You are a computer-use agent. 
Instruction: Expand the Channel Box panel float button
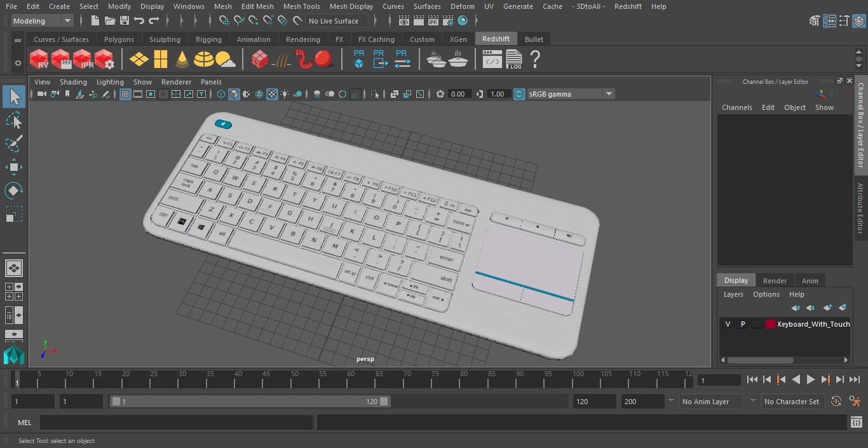(x=839, y=81)
